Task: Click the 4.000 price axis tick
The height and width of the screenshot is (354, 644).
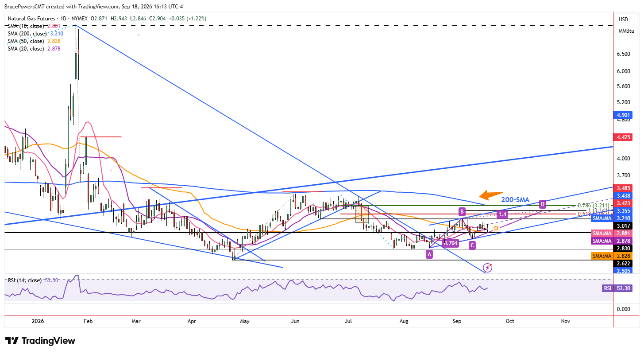Action: (623, 159)
